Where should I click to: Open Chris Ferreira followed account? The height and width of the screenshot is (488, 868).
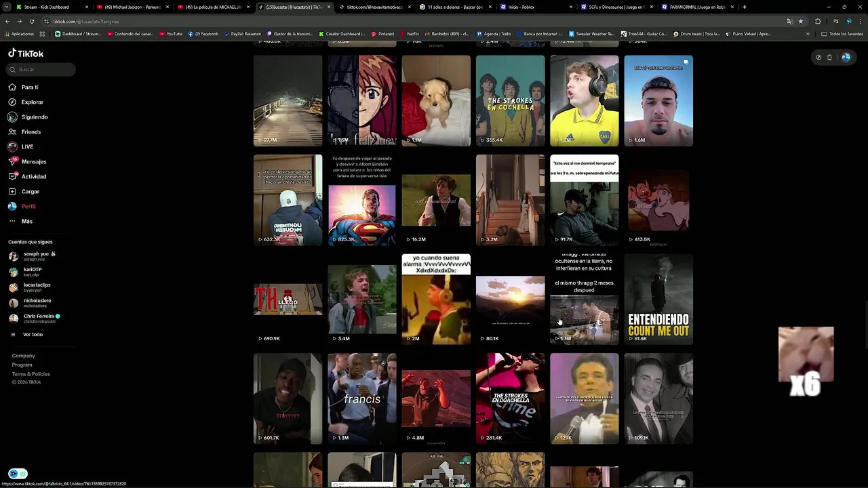35,318
